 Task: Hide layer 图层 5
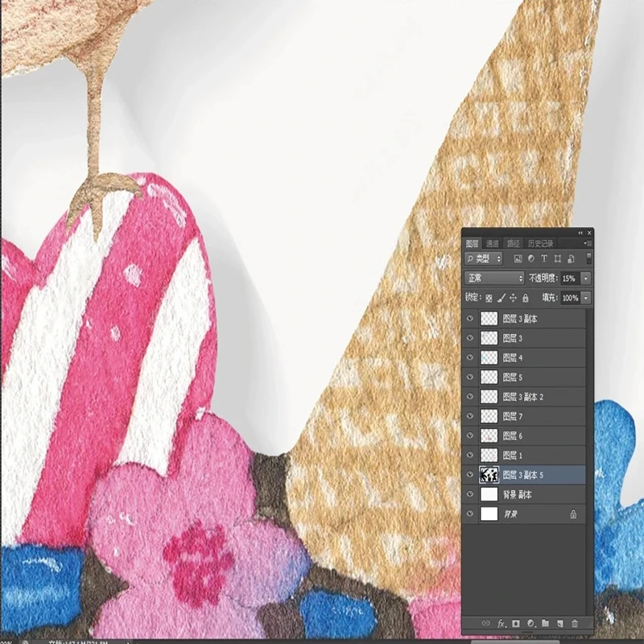470,377
